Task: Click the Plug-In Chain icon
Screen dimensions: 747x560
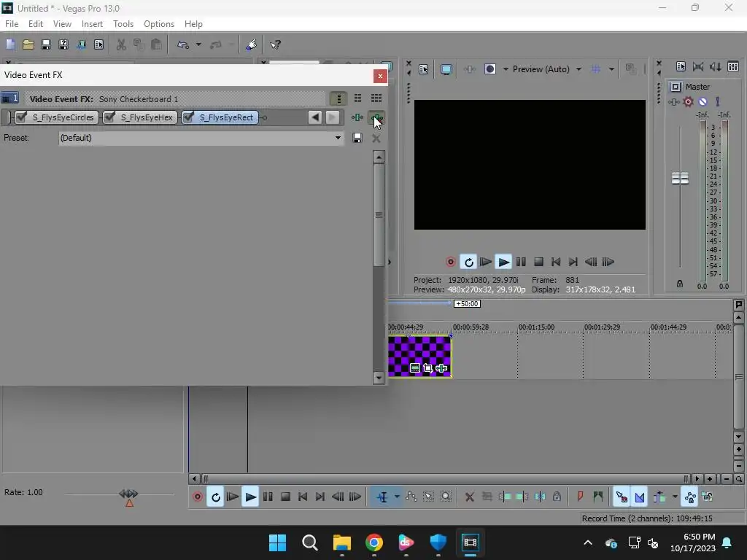Action: coord(357,117)
